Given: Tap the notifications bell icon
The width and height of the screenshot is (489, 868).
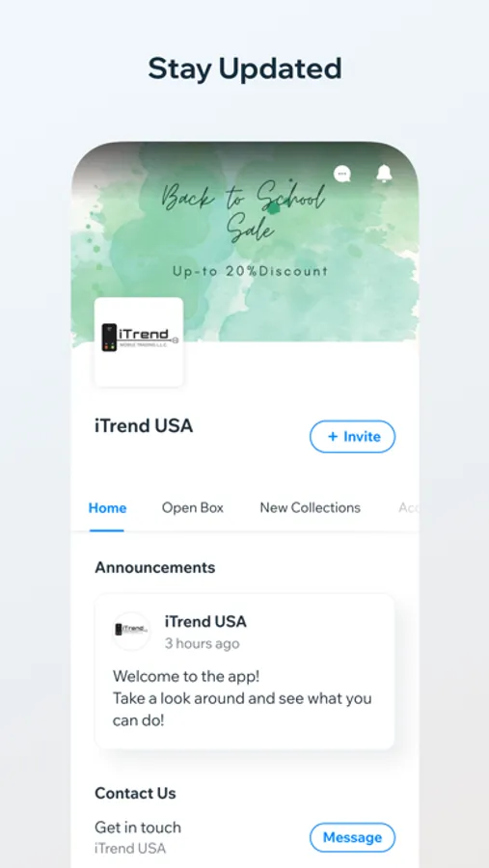Looking at the screenshot, I should (x=384, y=174).
